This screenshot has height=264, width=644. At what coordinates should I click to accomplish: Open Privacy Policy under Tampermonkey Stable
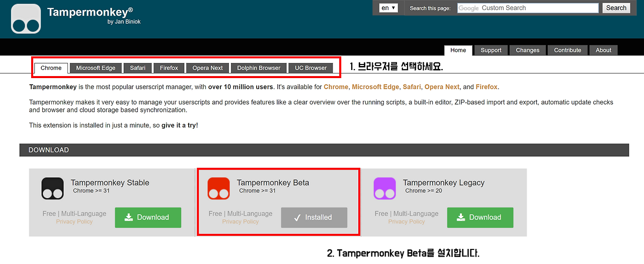74,222
